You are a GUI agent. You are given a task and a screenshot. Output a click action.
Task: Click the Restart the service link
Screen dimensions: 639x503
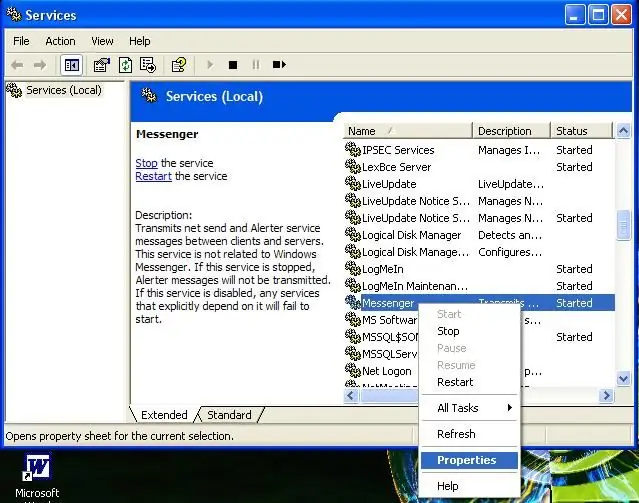153,176
